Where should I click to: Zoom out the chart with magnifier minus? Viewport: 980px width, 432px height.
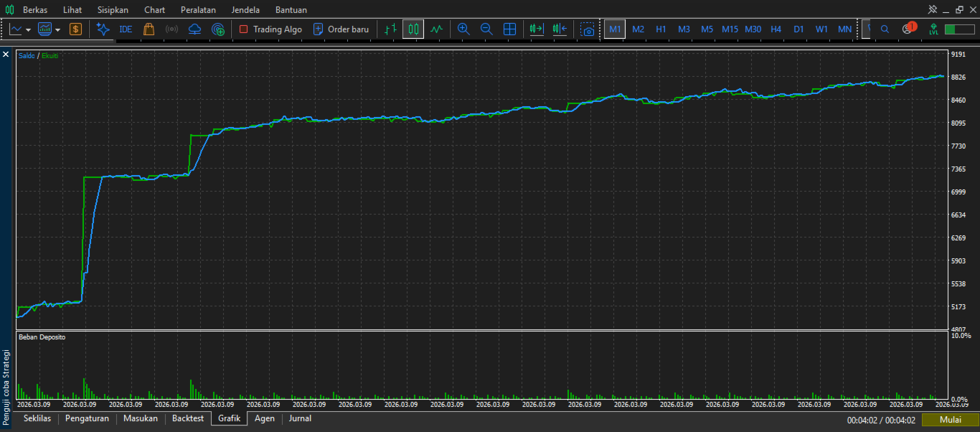coord(486,29)
